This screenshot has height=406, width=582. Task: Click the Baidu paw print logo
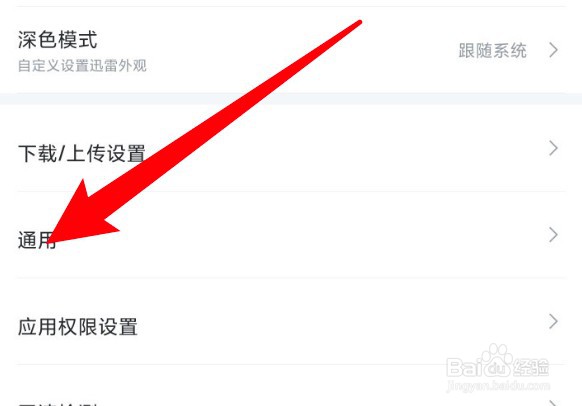click(x=497, y=360)
